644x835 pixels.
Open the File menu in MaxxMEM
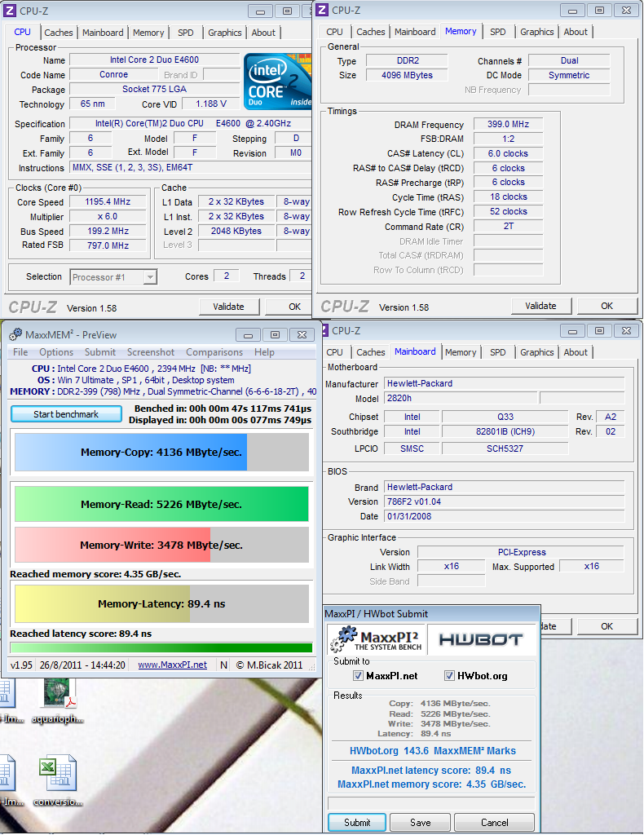20,352
